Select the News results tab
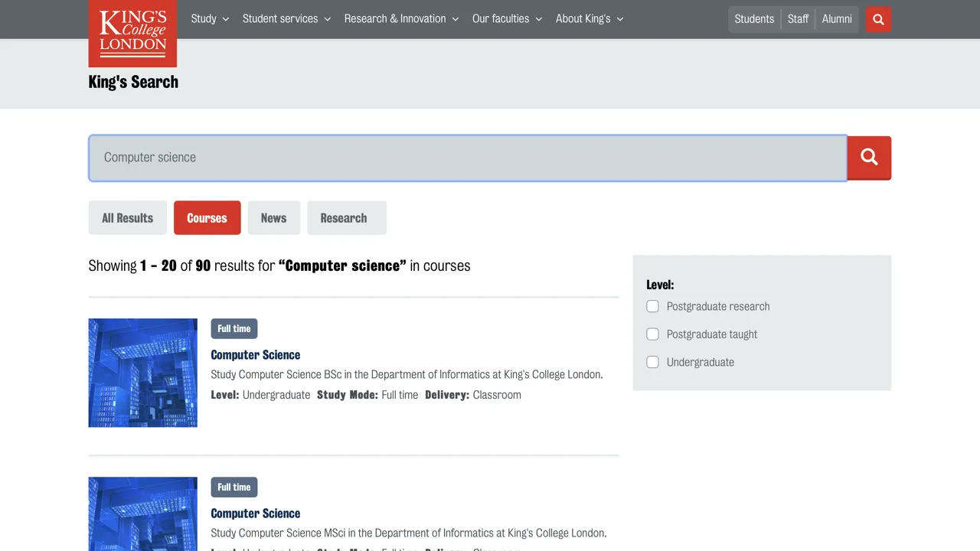Viewport: 980px width, 551px height. pyautogui.click(x=273, y=218)
